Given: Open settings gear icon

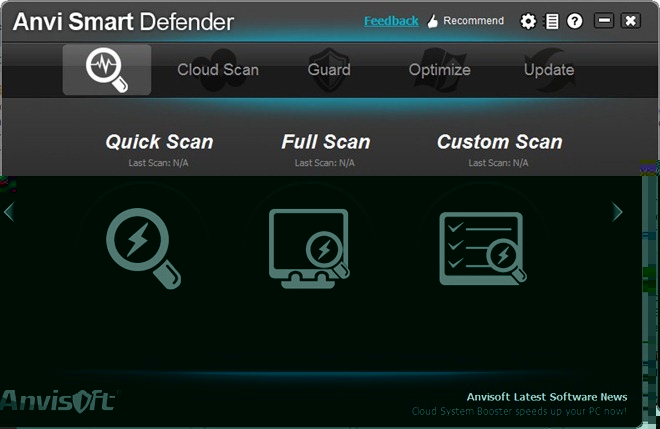Looking at the screenshot, I should click(528, 21).
